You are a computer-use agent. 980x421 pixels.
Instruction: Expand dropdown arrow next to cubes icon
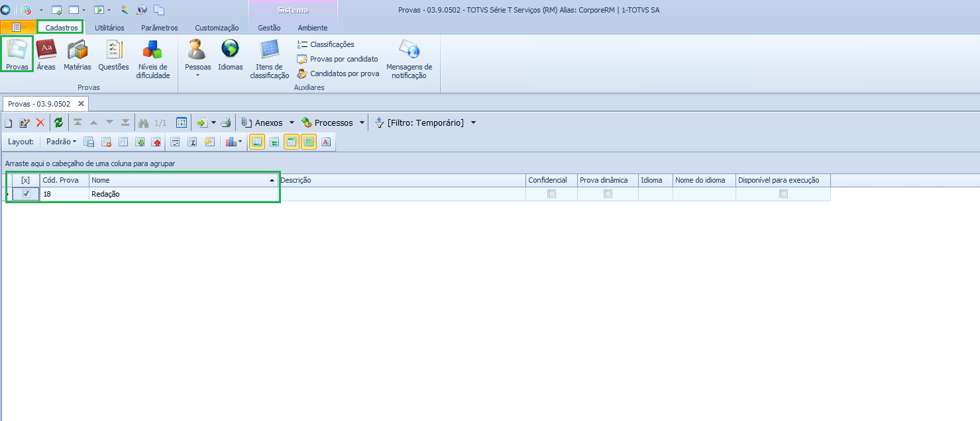(41, 11)
